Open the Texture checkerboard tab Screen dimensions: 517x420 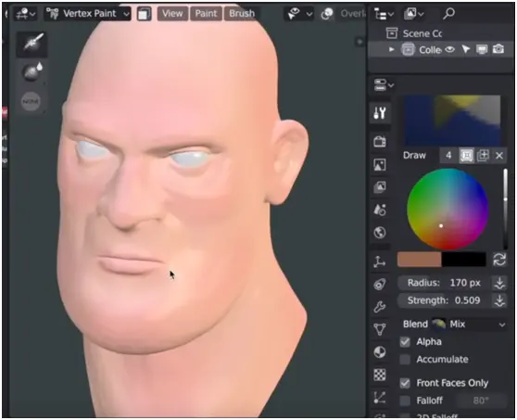click(x=380, y=375)
